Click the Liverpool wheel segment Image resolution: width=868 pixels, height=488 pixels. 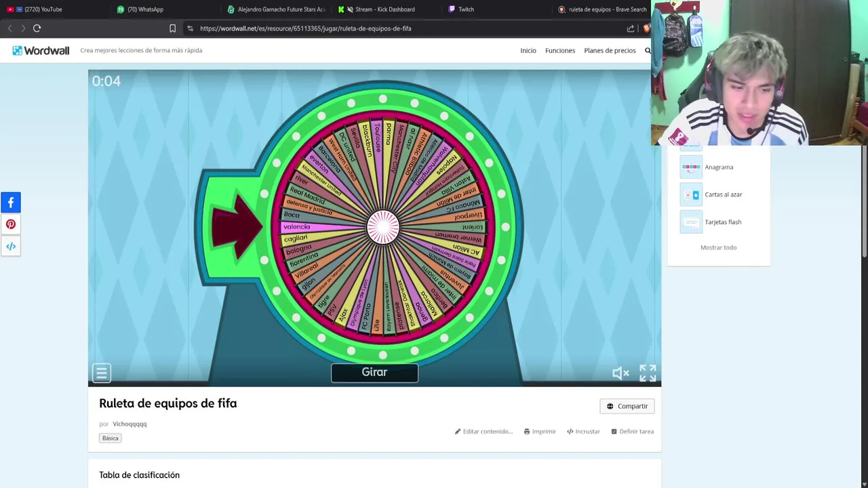469,216
